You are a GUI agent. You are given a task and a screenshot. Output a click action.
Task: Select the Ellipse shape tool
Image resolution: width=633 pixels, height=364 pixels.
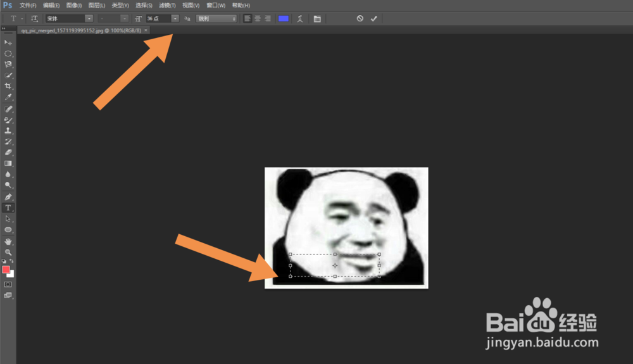coord(8,230)
